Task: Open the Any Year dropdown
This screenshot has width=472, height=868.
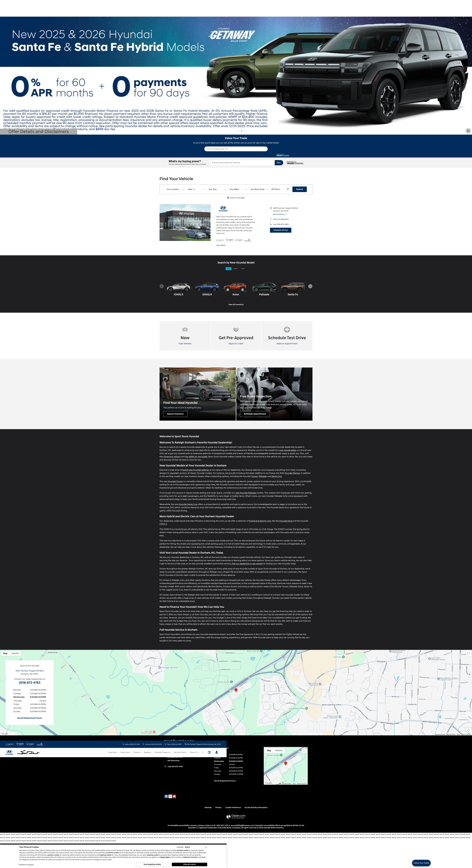Action: pos(217,189)
